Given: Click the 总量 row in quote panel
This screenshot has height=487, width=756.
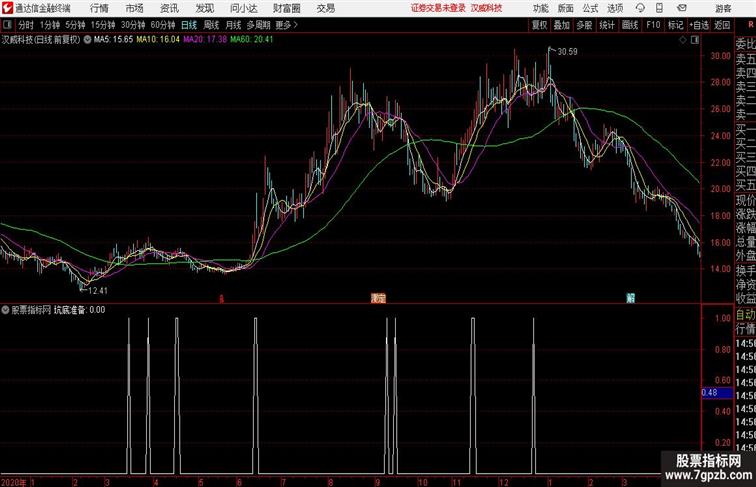Looking at the screenshot, I should click(745, 242).
